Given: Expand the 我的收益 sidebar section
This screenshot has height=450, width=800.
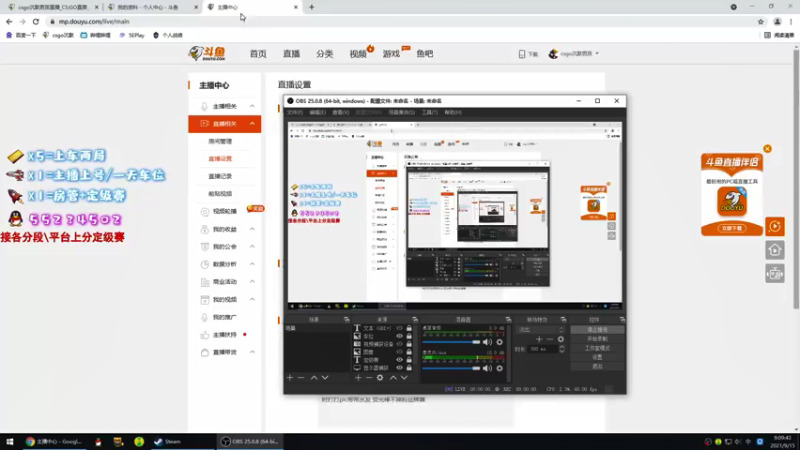Looking at the screenshot, I should coord(252,229).
